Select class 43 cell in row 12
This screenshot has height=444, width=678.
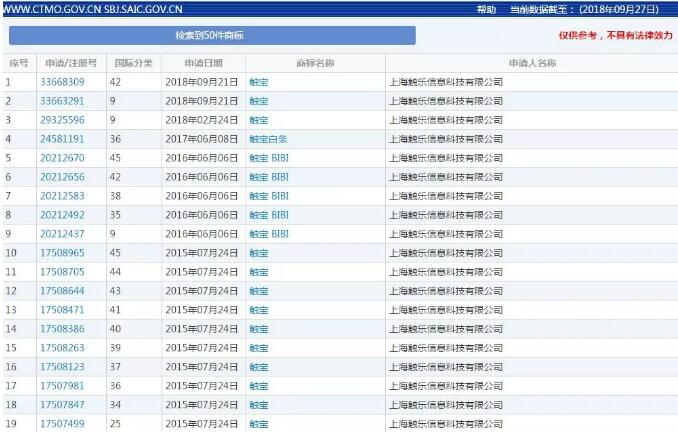[x=115, y=291]
